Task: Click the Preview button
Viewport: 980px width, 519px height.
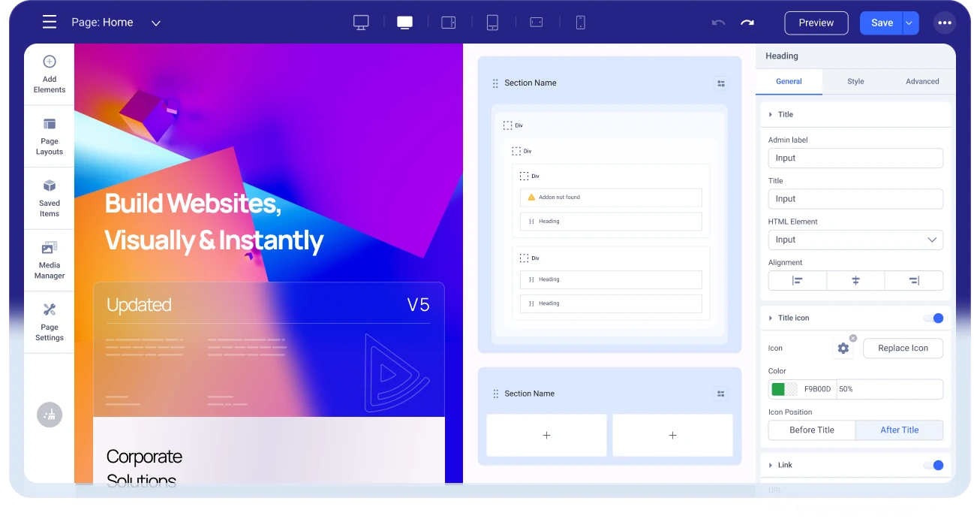Action: (x=816, y=23)
